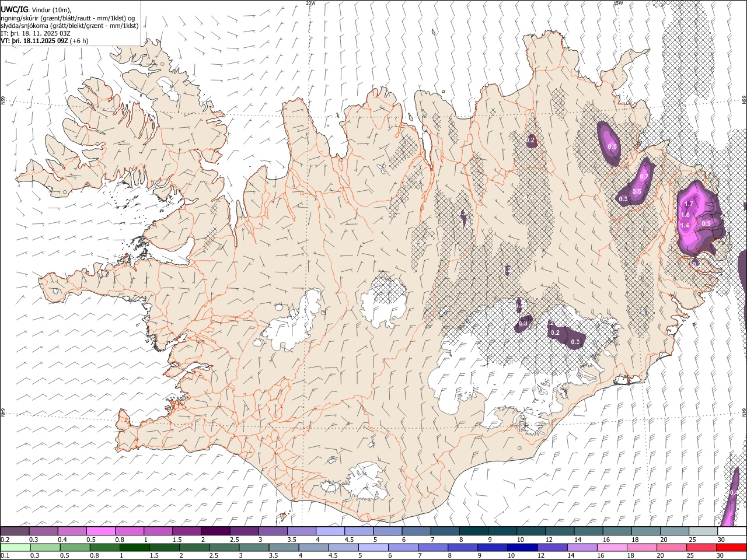Click the lower legend's 8 royal blue swatch
Screen dimensions: 747x560
pyautogui.click(x=462, y=547)
